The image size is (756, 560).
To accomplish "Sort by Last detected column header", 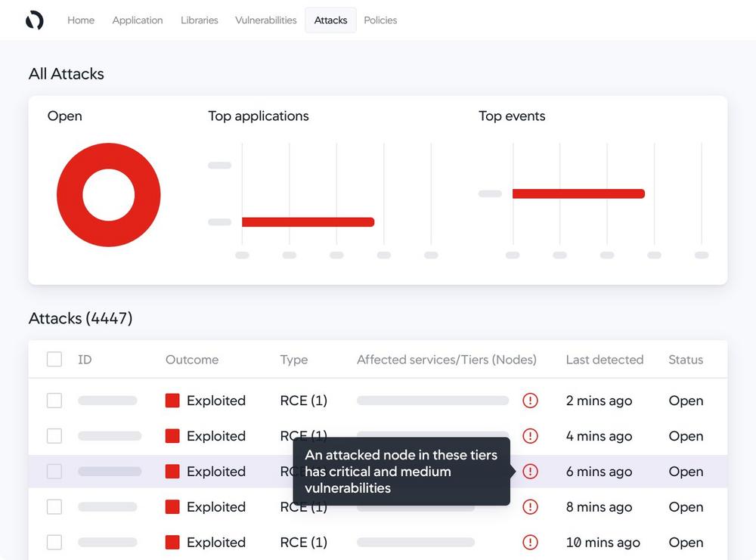I will click(x=604, y=360).
